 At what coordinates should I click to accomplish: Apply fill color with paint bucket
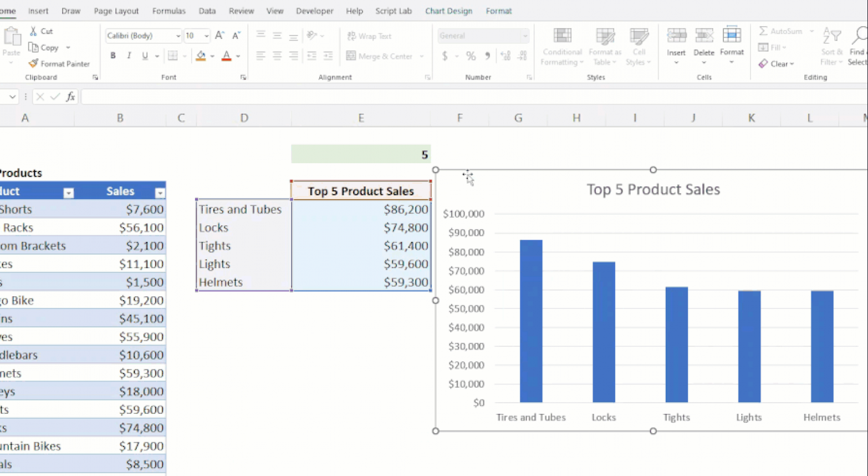pos(201,55)
